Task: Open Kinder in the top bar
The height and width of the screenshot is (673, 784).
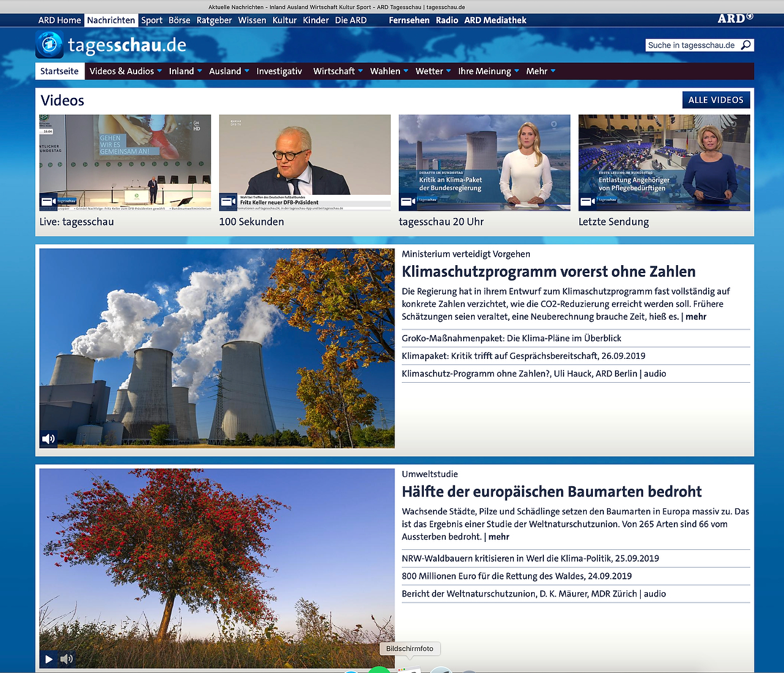Action: click(x=316, y=20)
